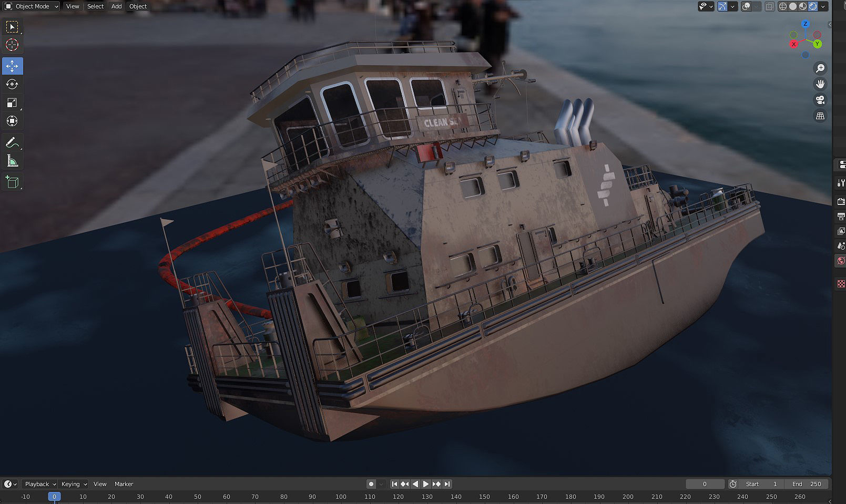
Task: Open the View Layer properties tab
Action: point(841,231)
